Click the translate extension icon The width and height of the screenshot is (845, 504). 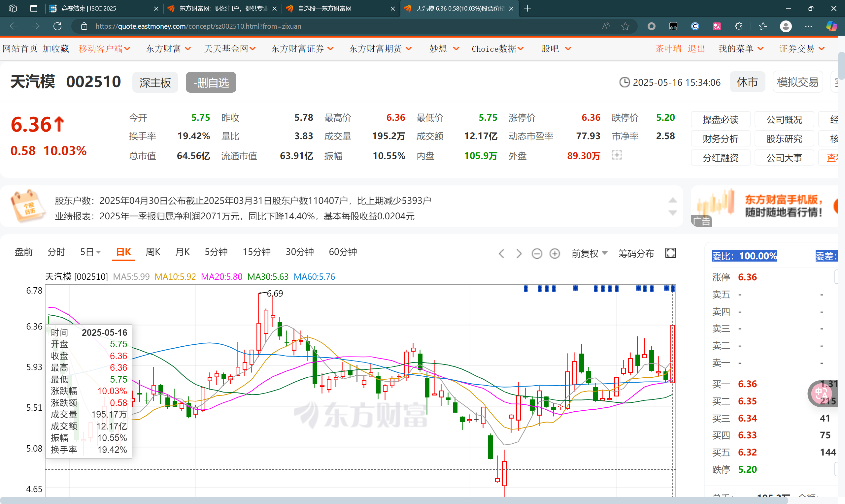717,26
